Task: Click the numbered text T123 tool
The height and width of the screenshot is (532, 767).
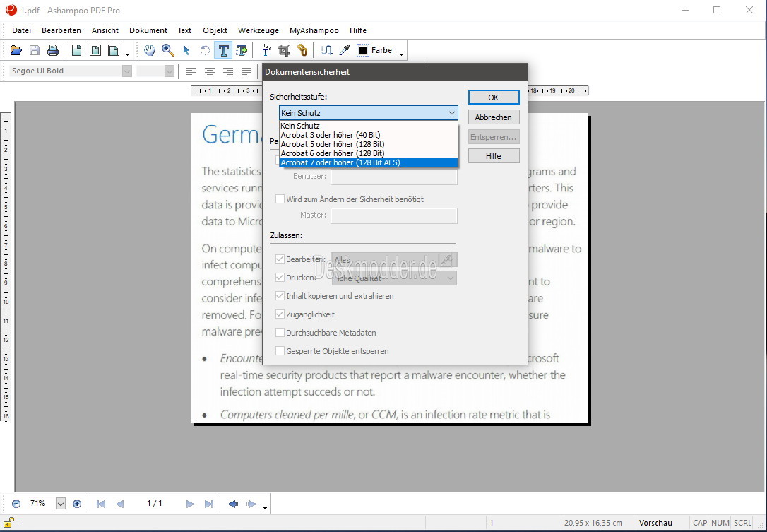Action: (266, 50)
